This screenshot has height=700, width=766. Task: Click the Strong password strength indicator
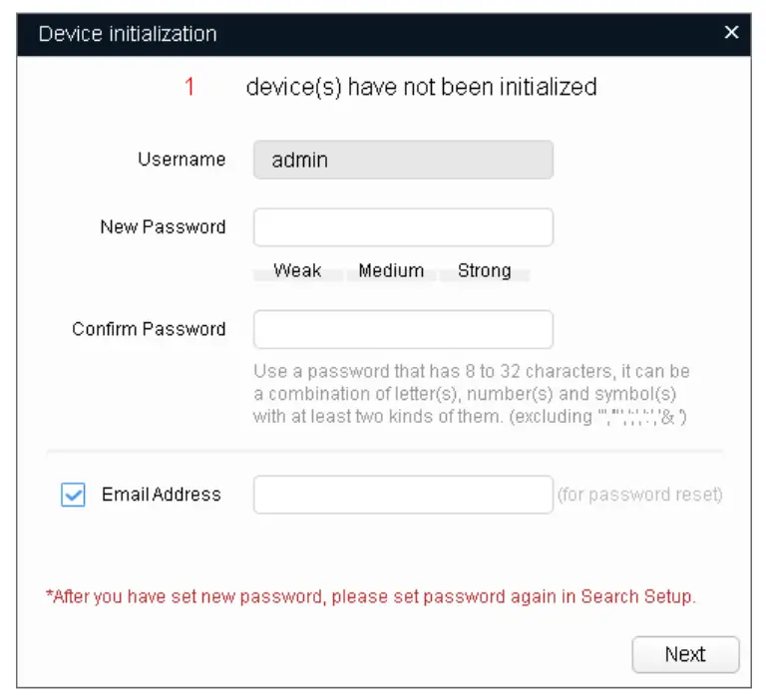tap(484, 271)
